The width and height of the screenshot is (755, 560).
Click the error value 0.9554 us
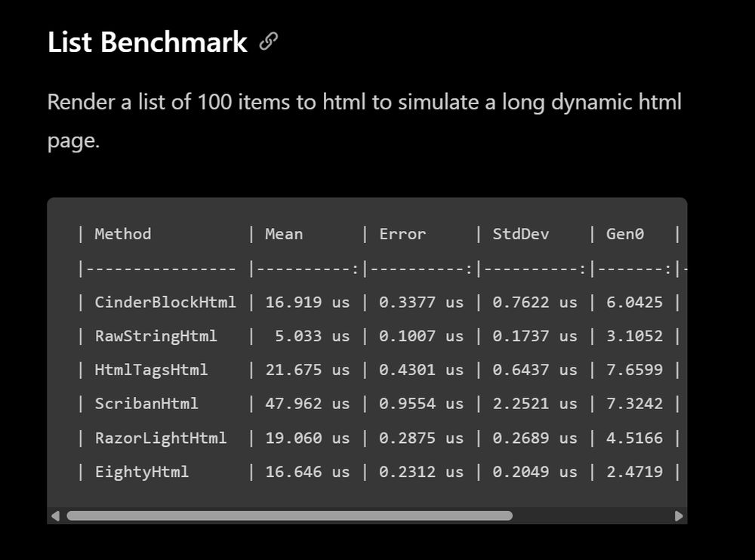coord(421,404)
